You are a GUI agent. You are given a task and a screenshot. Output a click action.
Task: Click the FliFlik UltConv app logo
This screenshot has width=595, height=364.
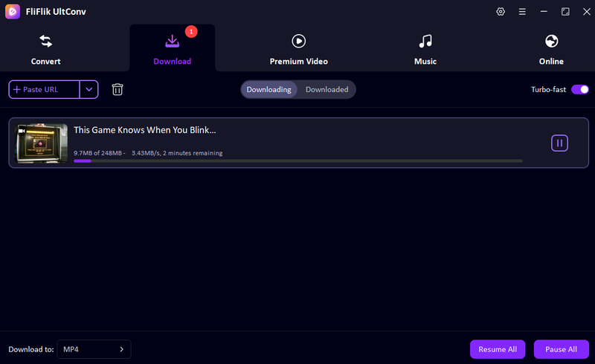(x=13, y=12)
